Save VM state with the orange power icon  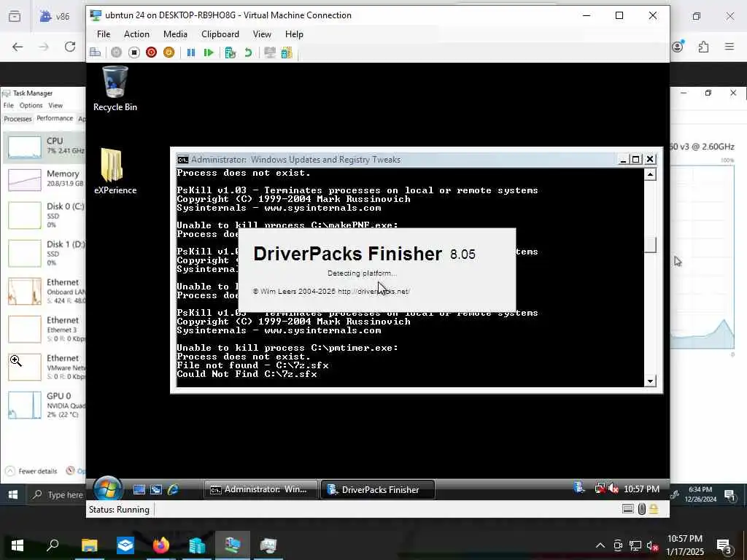pyautogui.click(x=169, y=52)
